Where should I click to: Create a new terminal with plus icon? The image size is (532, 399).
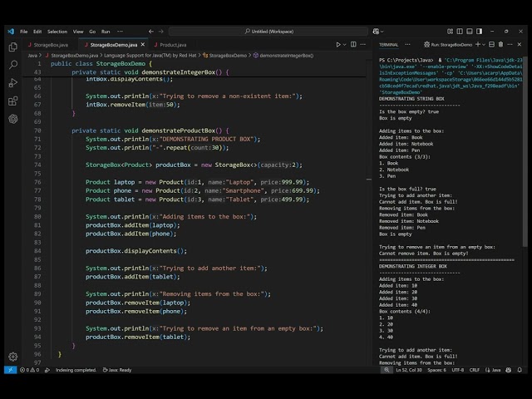[x=478, y=44]
